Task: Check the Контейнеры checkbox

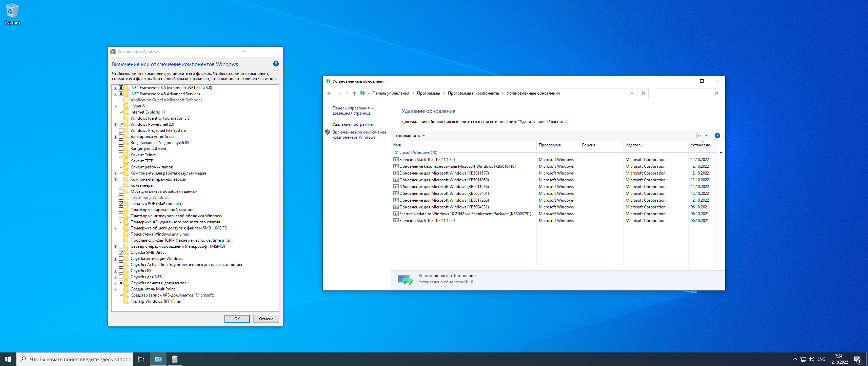Action: [x=121, y=185]
